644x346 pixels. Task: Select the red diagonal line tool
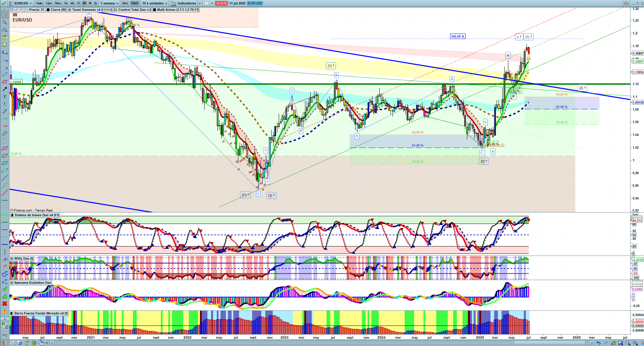(5, 193)
